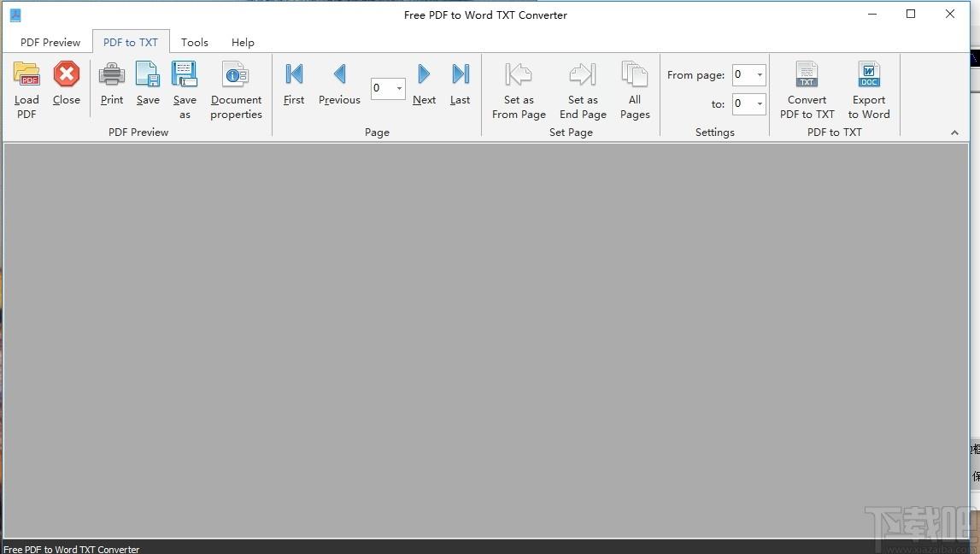Click Convert PDF to TXT
The height and width of the screenshot is (554, 980).
pos(807,90)
